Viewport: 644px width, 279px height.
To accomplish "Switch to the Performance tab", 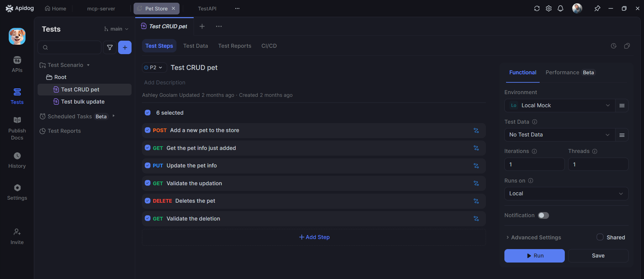I will point(562,73).
